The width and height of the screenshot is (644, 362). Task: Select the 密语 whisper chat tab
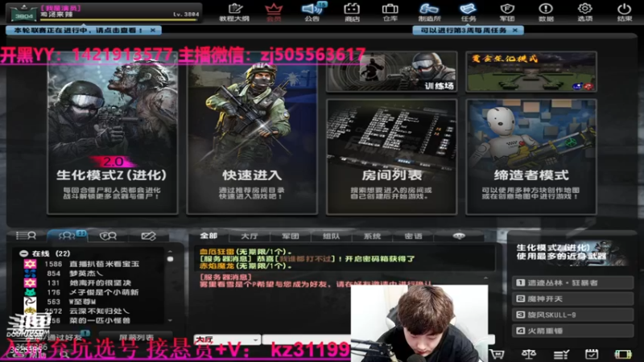pyautogui.click(x=413, y=236)
